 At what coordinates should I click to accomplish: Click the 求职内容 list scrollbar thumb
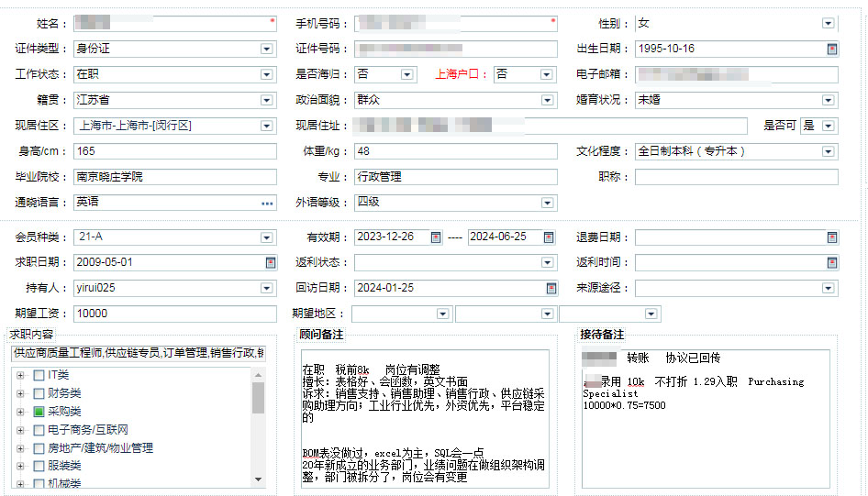tap(258, 398)
